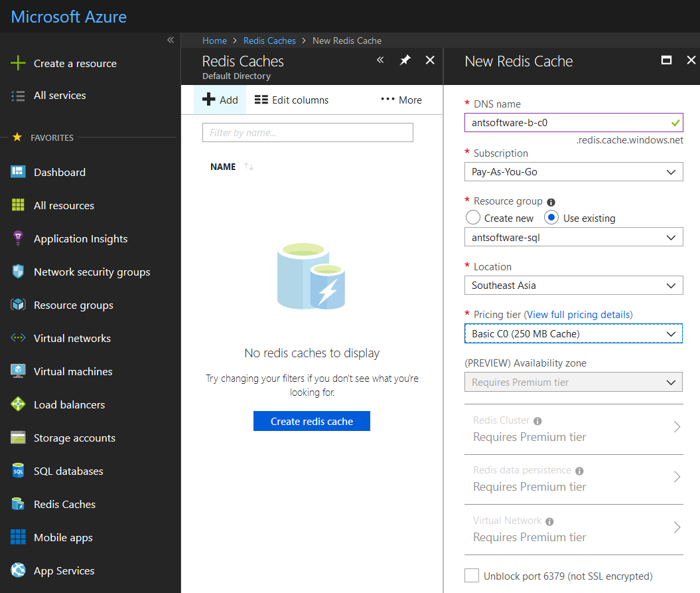Sort the list by NAME column arrows
The width and height of the screenshot is (700, 593).
249,167
